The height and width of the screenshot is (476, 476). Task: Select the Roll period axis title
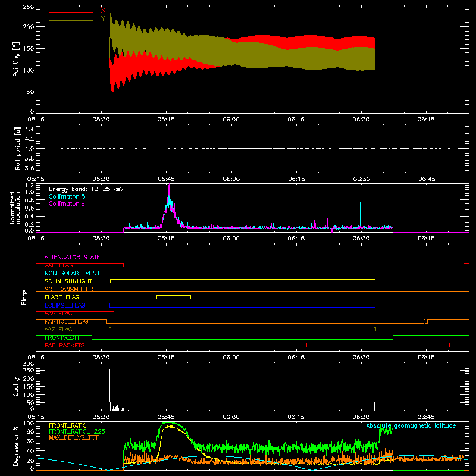click(x=18, y=148)
